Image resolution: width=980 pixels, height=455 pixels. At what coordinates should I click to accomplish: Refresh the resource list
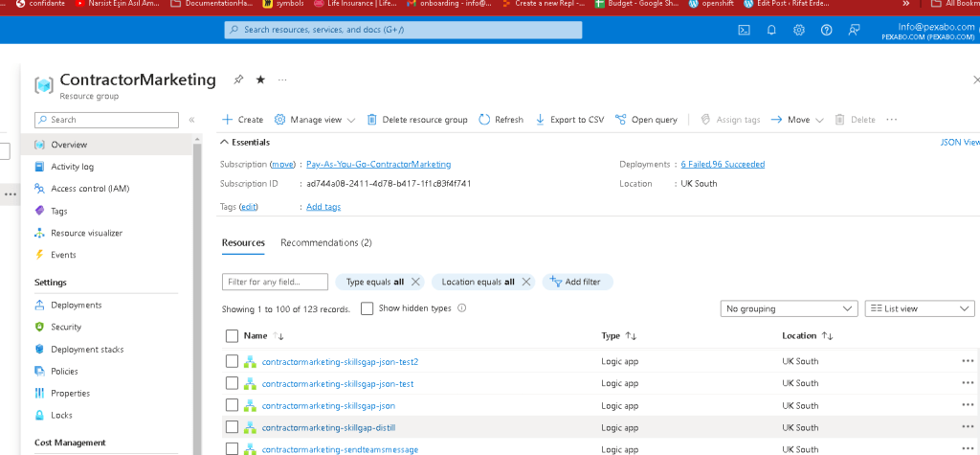pos(501,120)
